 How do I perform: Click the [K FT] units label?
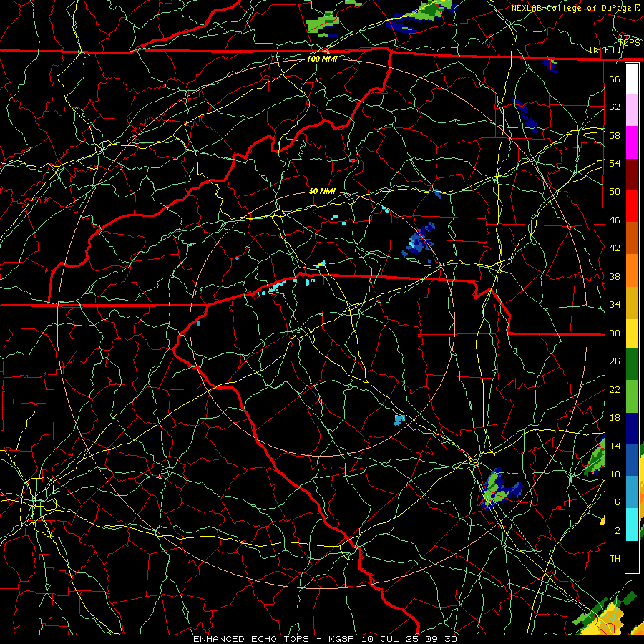point(605,50)
